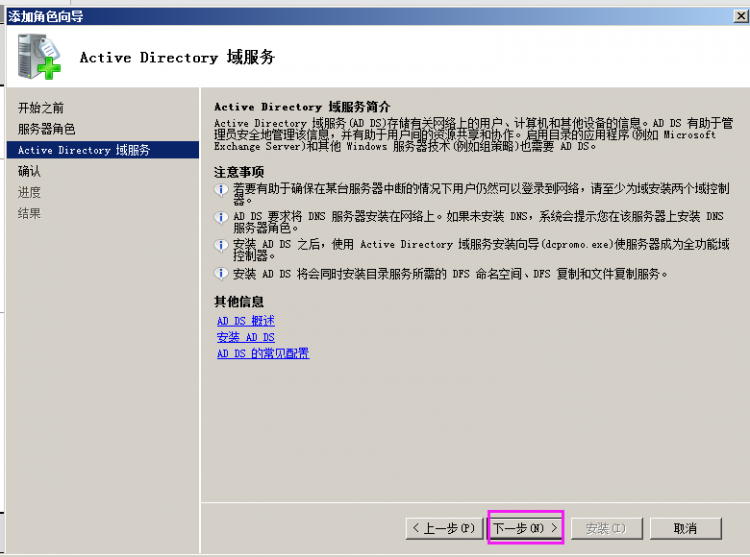Click the 下一步(N) next button
750x557 pixels.
tap(526, 528)
